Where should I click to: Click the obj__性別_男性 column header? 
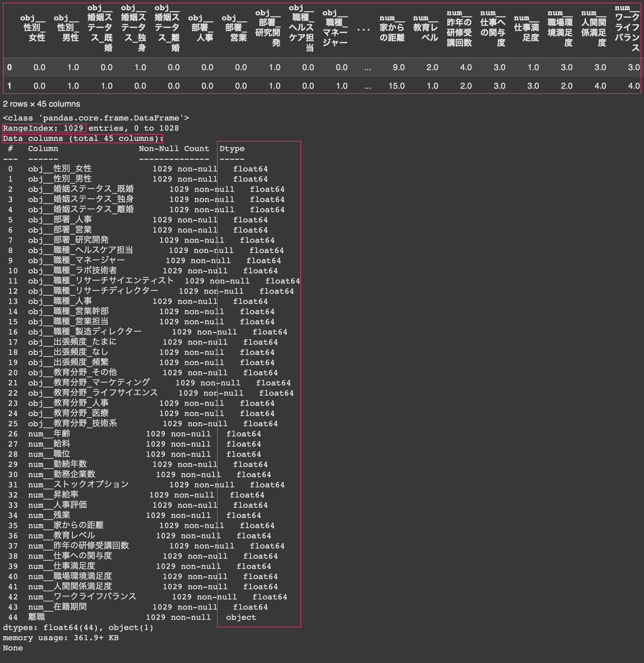click(x=66, y=28)
